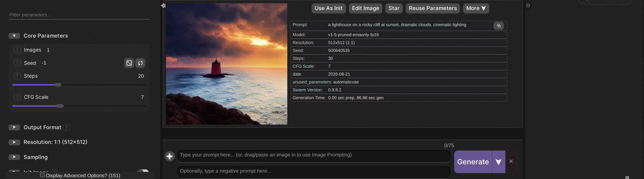Click the help icon next to Images

[17, 50]
